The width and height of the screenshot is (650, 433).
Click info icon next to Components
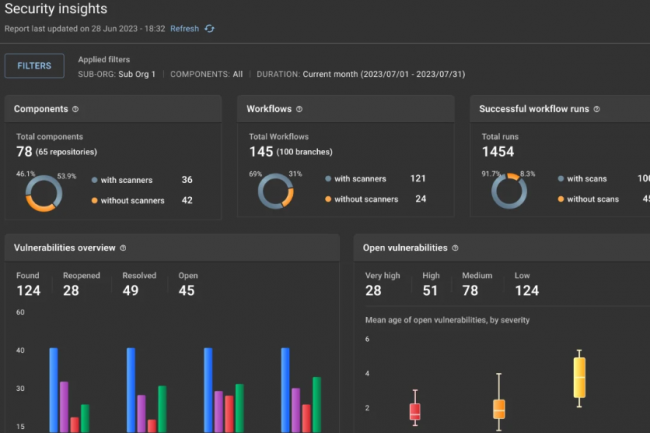point(76,109)
